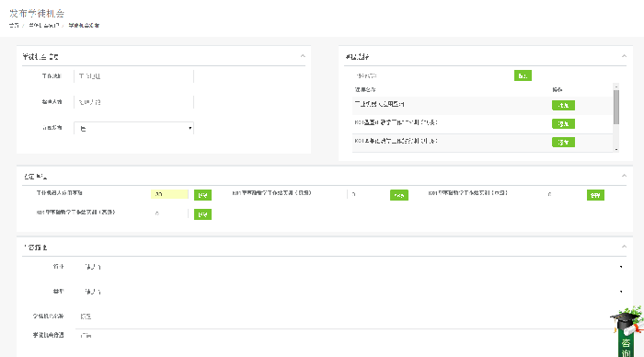Focus the yellow highlighted number field
This screenshot has width=644, height=357.
click(169, 194)
